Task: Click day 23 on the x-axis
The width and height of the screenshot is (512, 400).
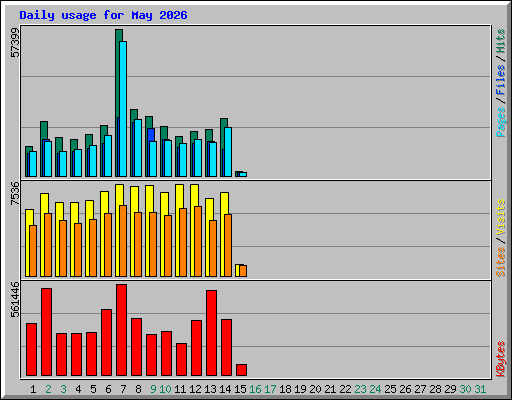Action: (360, 389)
